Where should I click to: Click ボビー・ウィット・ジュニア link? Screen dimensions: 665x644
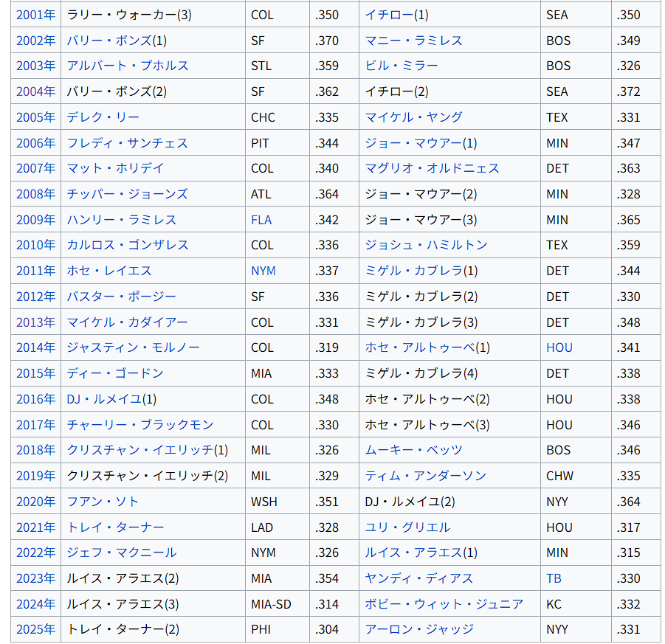444,604
